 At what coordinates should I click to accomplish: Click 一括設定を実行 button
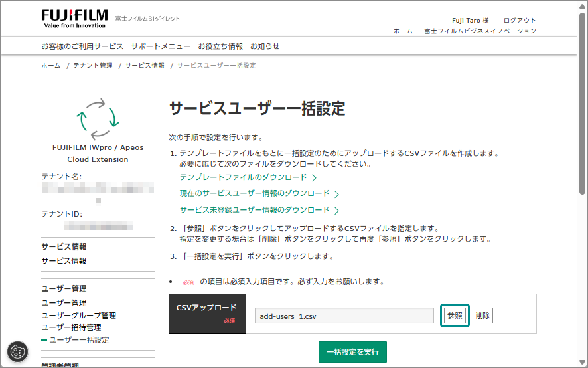(352, 352)
